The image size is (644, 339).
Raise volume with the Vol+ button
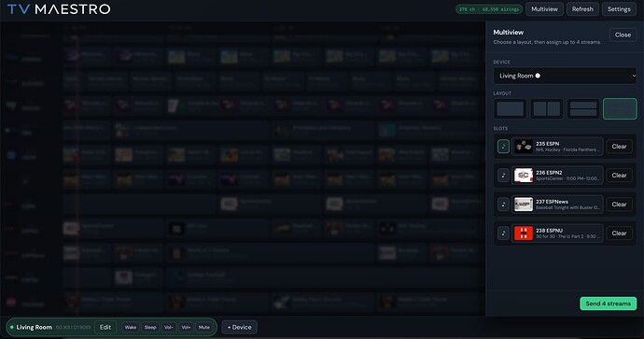click(x=186, y=327)
